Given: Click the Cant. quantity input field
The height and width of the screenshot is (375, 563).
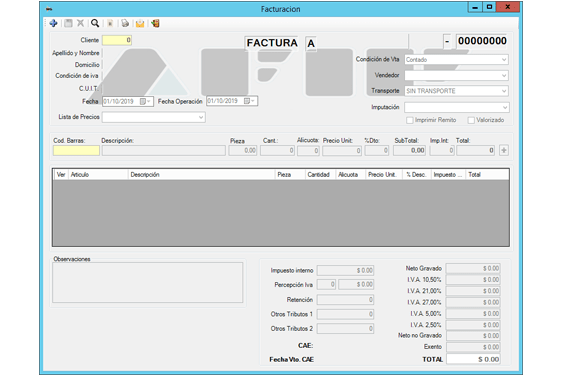Looking at the screenshot, I should click(278, 151).
